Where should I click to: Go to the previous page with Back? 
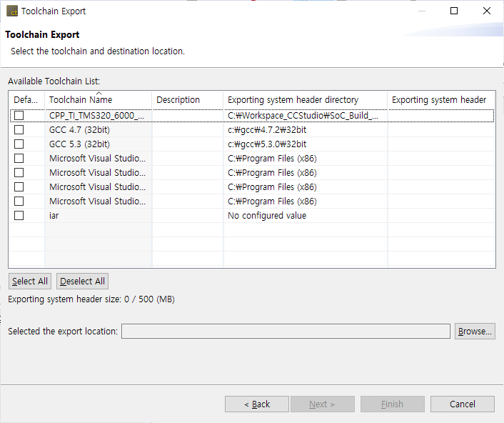[x=257, y=404]
